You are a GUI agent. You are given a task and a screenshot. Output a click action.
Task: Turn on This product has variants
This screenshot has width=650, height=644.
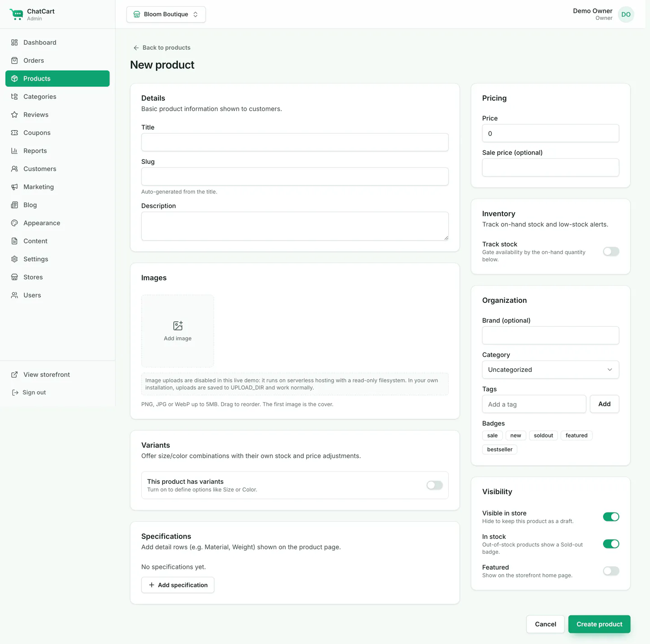[435, 485]
